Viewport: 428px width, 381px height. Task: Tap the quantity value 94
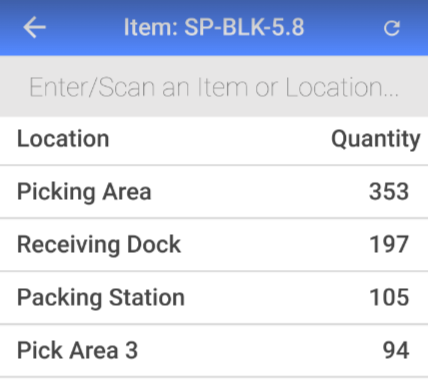click(x=396, y=351)
